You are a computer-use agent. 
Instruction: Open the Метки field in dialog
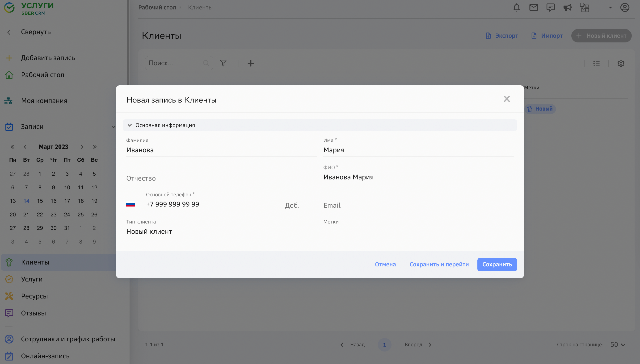point(418,232)
